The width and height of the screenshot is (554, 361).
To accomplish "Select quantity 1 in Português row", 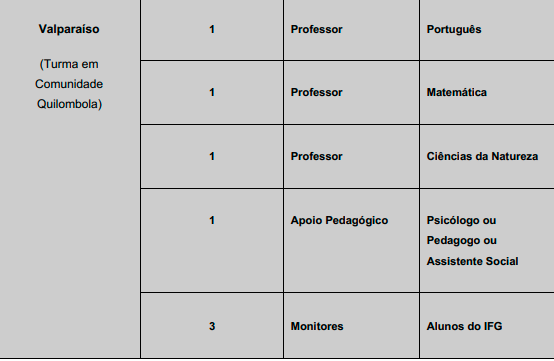I will tap(212, 29).
